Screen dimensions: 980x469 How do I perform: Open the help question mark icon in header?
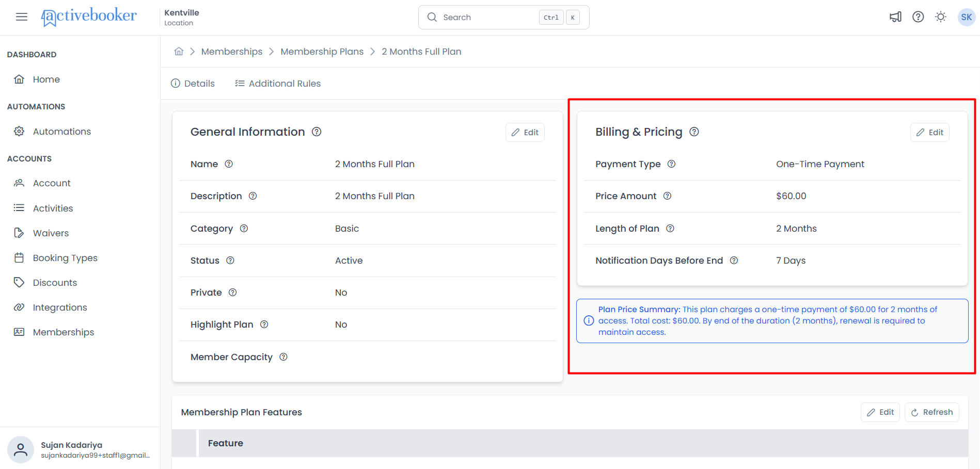[x=918, y=17]
